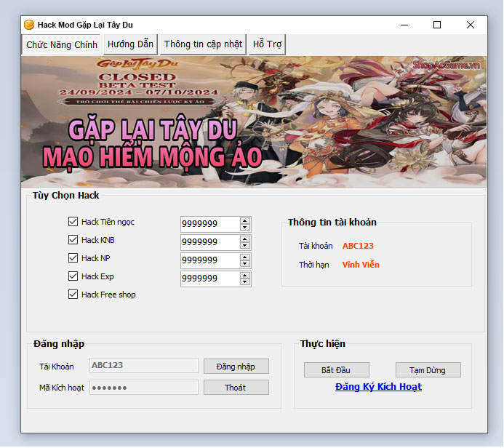The image size is (504, 448).
Task: Focus the Hack Tiên ngọc amount field
Action: (210, 224)
